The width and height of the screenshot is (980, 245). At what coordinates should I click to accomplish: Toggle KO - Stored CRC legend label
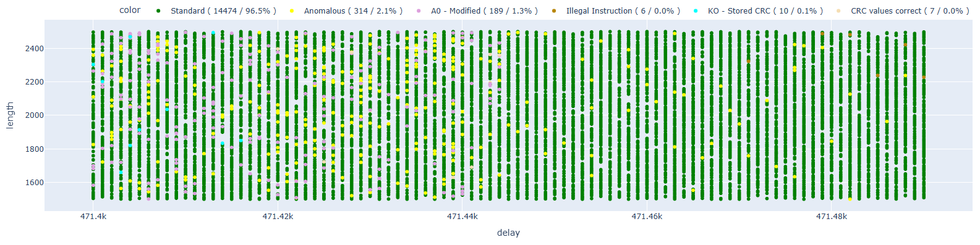(x=765, y=11)
